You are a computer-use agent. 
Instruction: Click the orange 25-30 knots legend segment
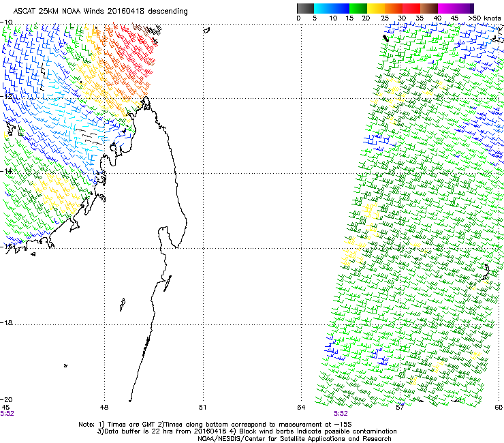[394, 8]
